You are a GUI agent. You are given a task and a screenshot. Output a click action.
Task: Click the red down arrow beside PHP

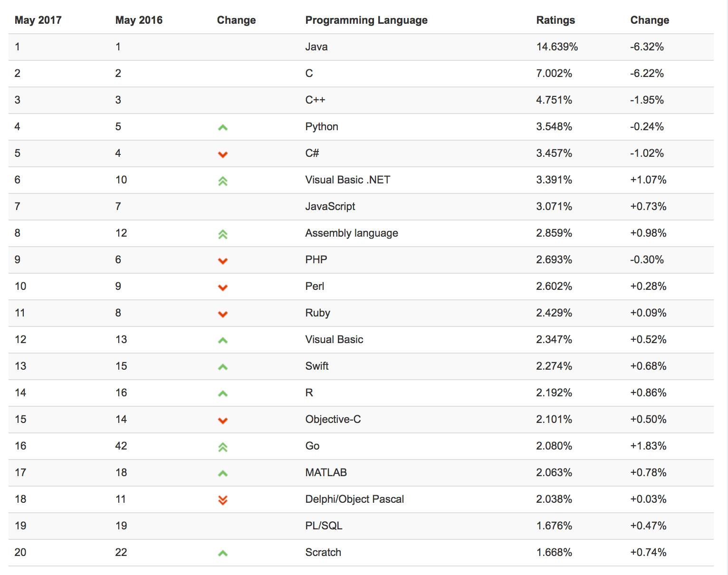click(x=222, y=260)
